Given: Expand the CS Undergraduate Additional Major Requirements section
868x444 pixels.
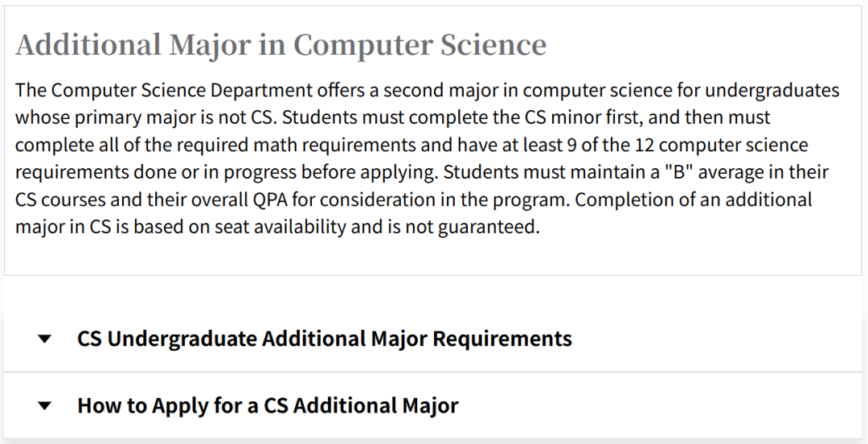Looking at the screenshot, I should 324,339.
